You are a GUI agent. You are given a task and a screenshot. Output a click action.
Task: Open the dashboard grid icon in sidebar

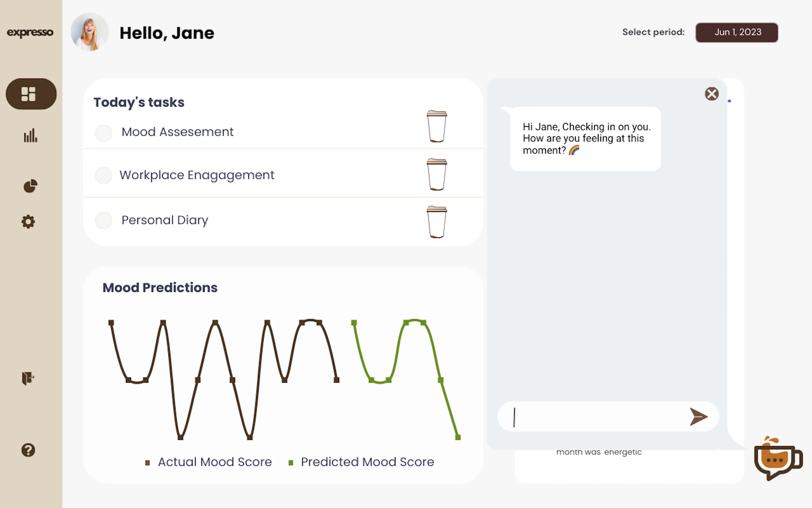31,94
